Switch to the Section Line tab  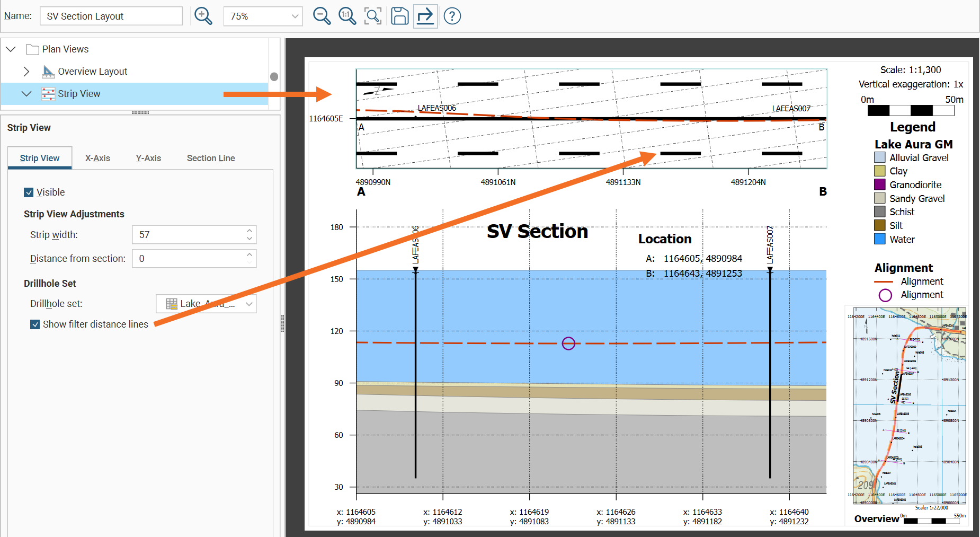[210, 158]
